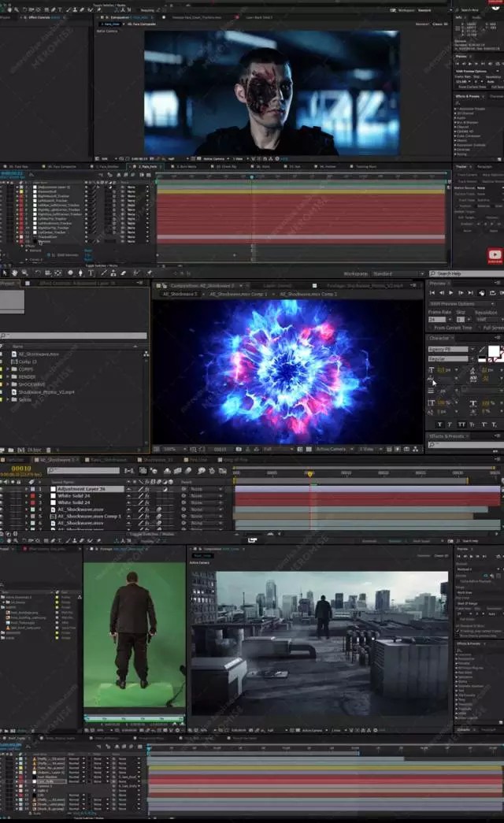Viewport: 504px width, 823px height.
Task: Toggle visibility of AE_Shockwave.mov Comp 1 layer
Action: pyautogui.click(x=4, y=516)
